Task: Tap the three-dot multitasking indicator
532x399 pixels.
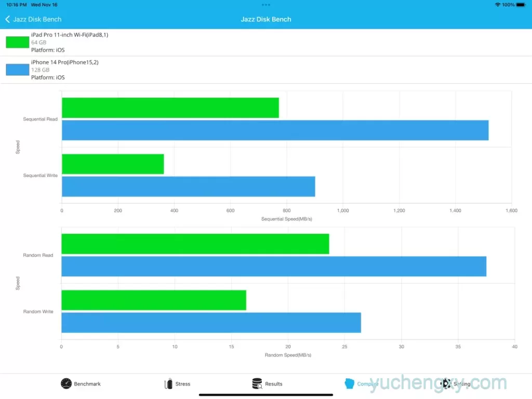Action: [266, 5]
